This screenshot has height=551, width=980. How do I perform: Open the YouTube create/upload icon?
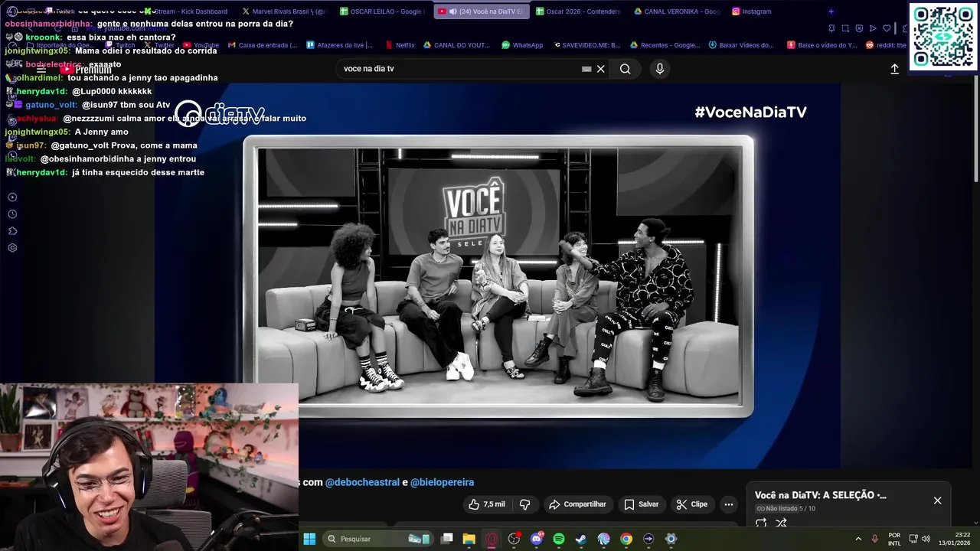tap(894, 69)
